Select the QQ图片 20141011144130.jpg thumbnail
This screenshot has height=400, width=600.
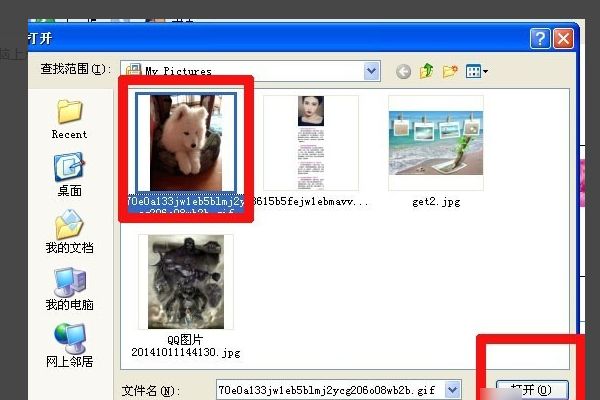[186, 282]
